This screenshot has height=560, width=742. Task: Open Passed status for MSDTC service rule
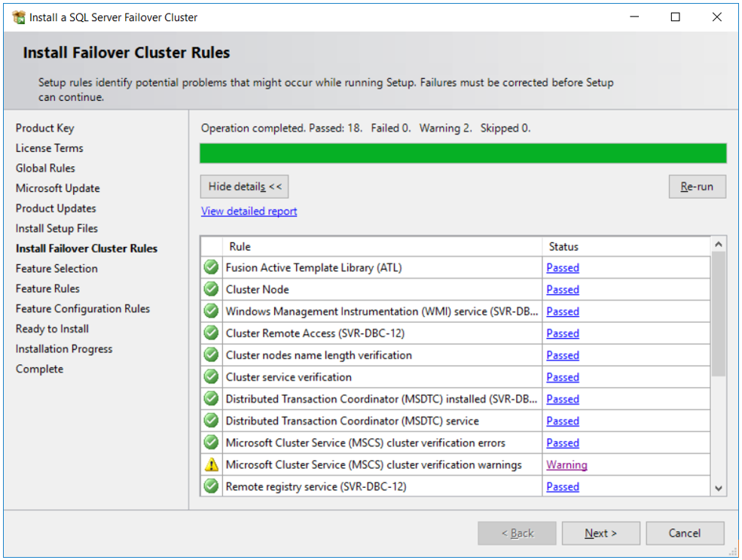(x=563, y=421)
